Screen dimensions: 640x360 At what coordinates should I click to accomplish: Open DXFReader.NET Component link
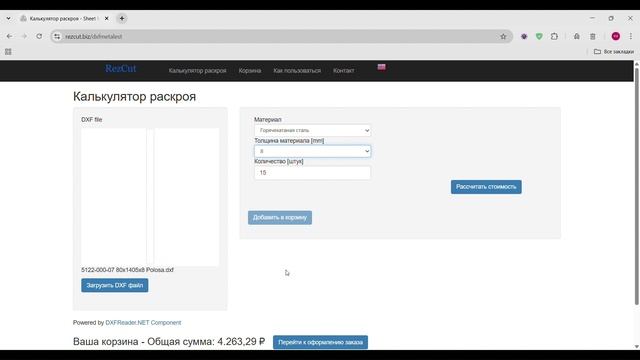pos(143,322)
